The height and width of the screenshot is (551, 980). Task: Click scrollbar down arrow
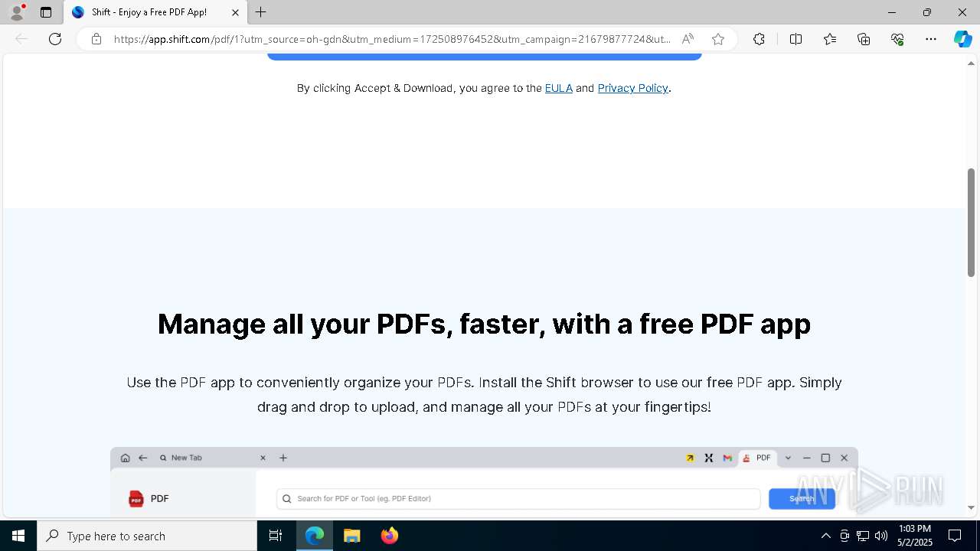[971, 507]
